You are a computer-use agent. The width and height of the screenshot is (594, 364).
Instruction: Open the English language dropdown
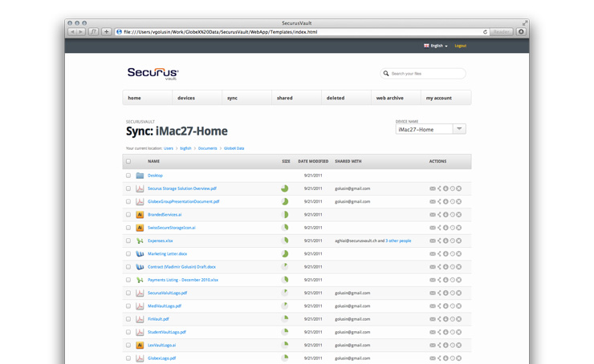point(436,46)
